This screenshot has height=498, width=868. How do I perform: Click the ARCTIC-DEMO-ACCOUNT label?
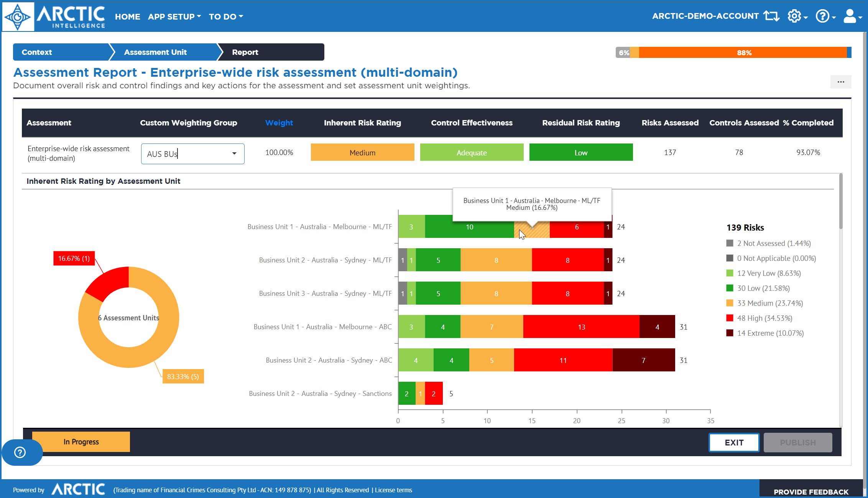coord(705,16)
